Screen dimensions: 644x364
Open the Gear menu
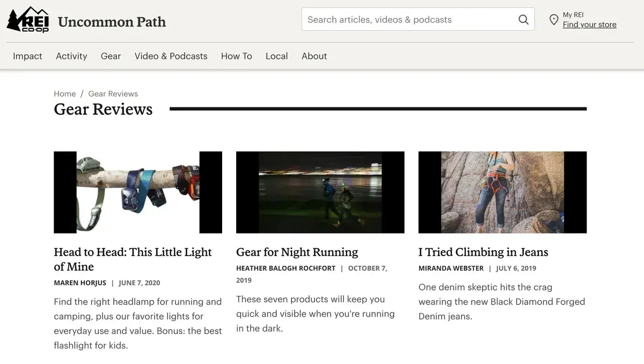111,56
